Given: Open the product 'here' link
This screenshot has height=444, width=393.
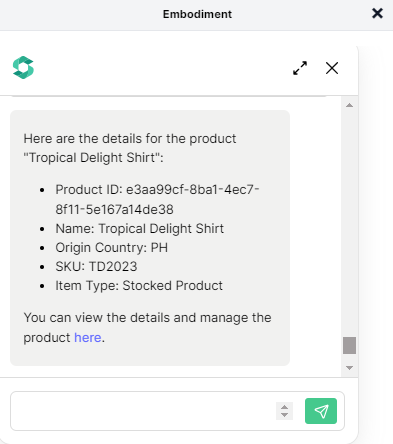Looking at the screenshot, I should point(88,338).
